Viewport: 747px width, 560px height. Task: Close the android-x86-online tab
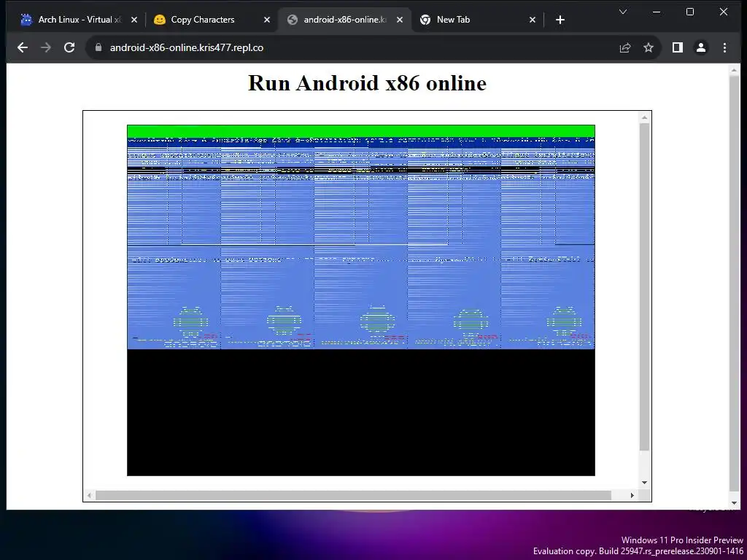(400, 20)
